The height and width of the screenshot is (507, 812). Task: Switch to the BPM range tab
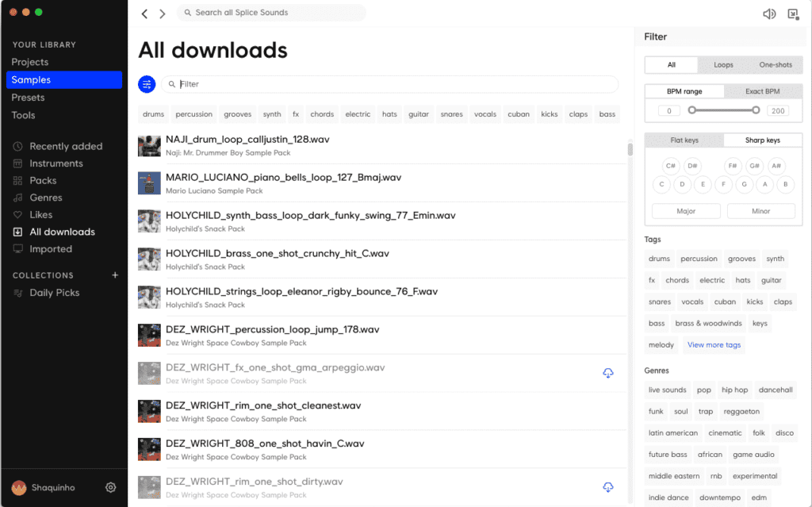pos(684,91)
